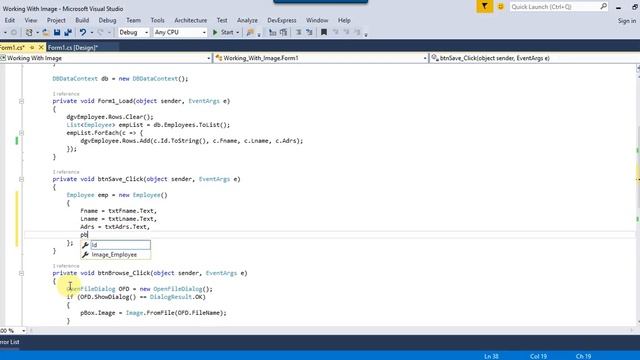Switch to the Form1.cs [Design] tab
The width and height of the screenshot is (640, 360).
click(x=73, y=47)
